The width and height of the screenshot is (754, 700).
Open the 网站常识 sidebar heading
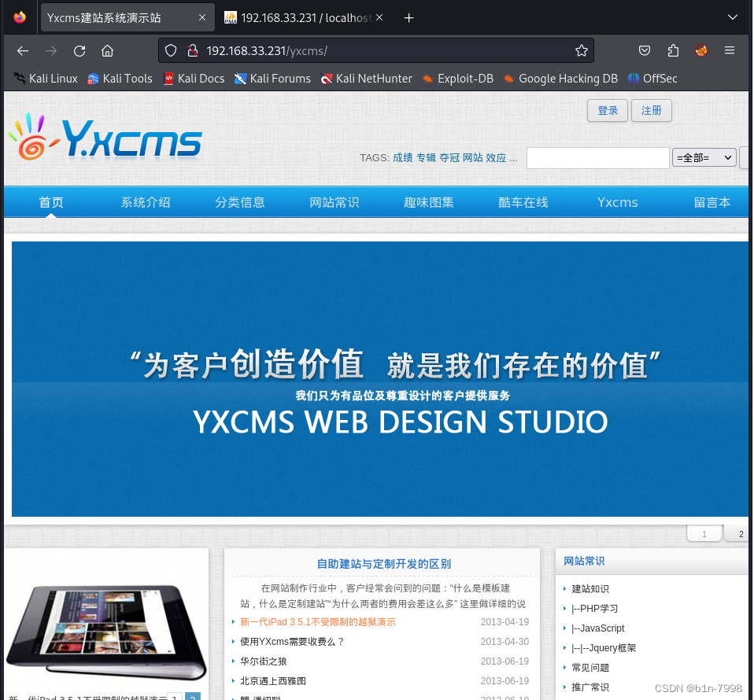point(584,561)
